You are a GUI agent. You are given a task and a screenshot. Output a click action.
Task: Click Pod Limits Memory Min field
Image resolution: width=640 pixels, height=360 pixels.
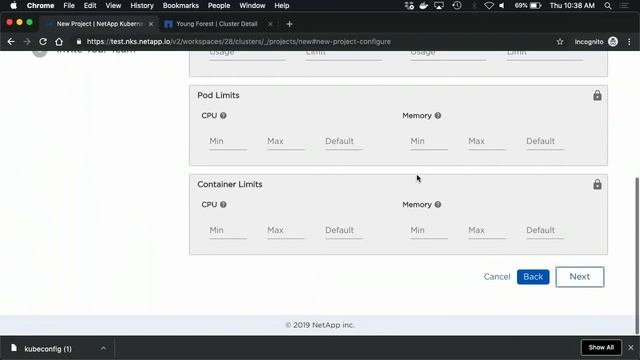pyautogui.click(x=429, y=141)
